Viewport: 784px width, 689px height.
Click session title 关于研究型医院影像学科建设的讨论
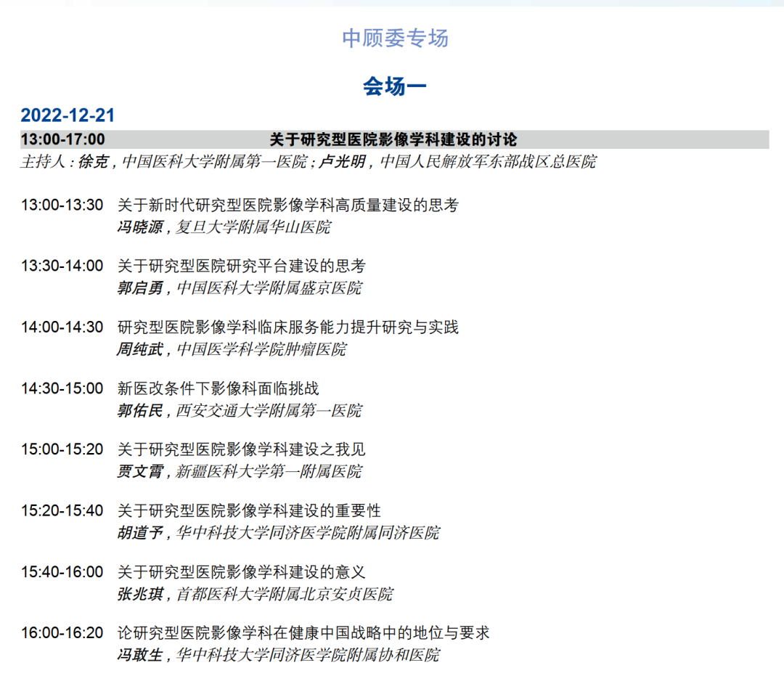pyautogui.click(x=393, y=139)
